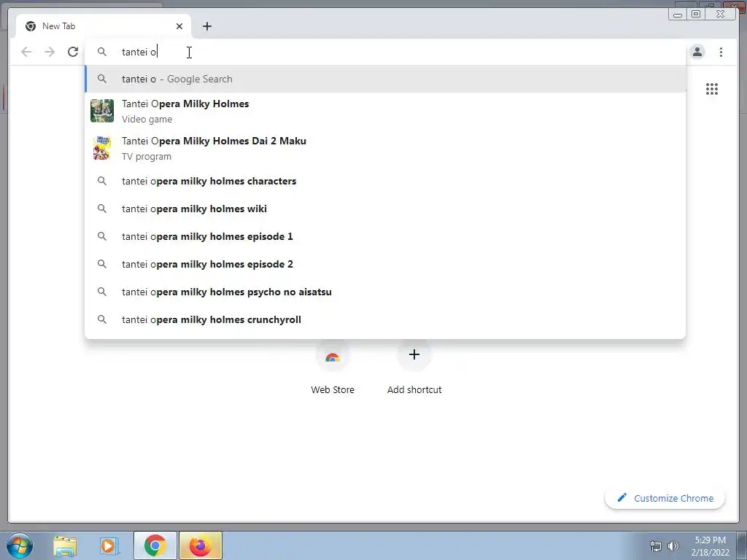Reload the page with refresh icon

coord(73,52)
